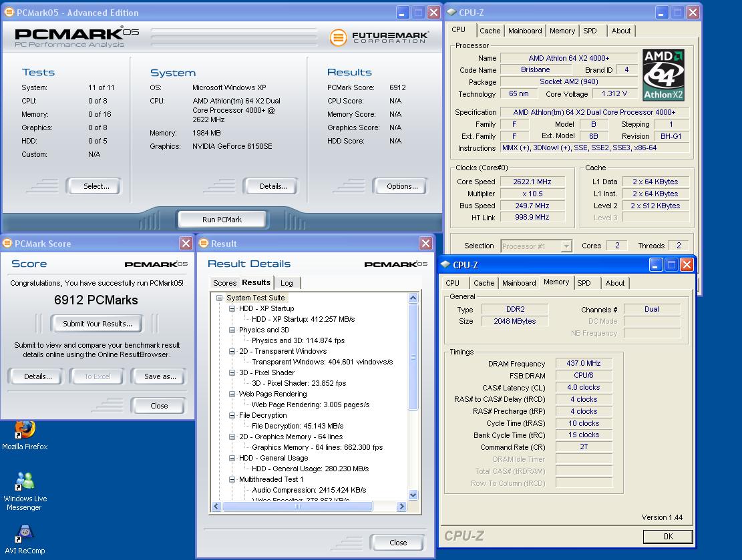
Task: Click Run PCMark button
Action: click(222, 220)
